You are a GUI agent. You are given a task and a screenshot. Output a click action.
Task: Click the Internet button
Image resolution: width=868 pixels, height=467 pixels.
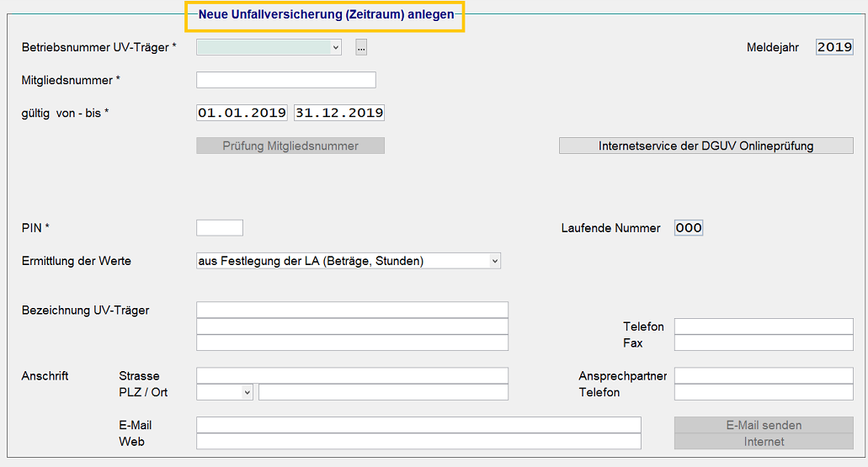[x=764, y=441]
